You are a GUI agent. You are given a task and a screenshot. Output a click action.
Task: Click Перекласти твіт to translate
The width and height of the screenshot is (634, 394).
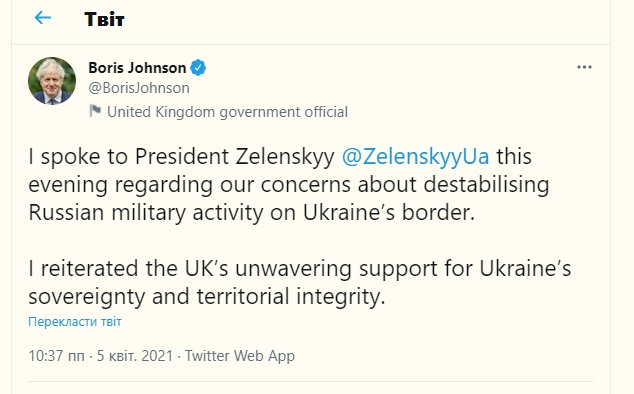click(75, 322)
